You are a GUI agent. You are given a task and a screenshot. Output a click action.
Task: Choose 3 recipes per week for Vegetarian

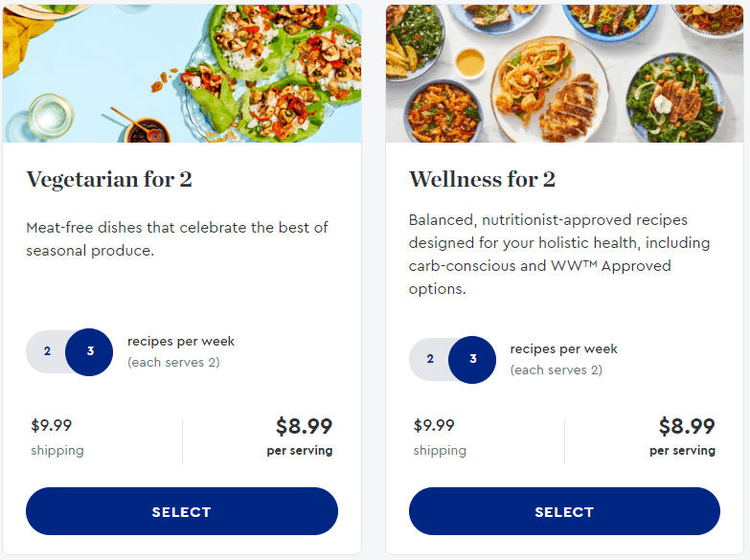point(89,352)
